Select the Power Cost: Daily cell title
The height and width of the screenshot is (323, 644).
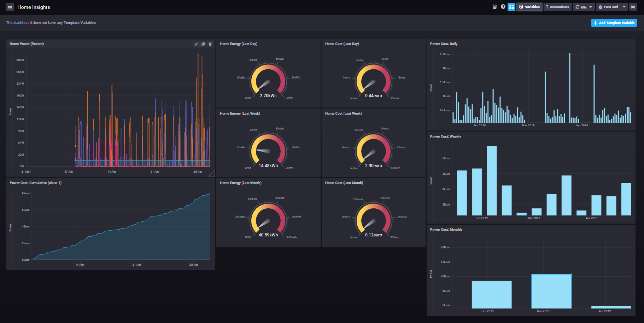click(444, 44)
